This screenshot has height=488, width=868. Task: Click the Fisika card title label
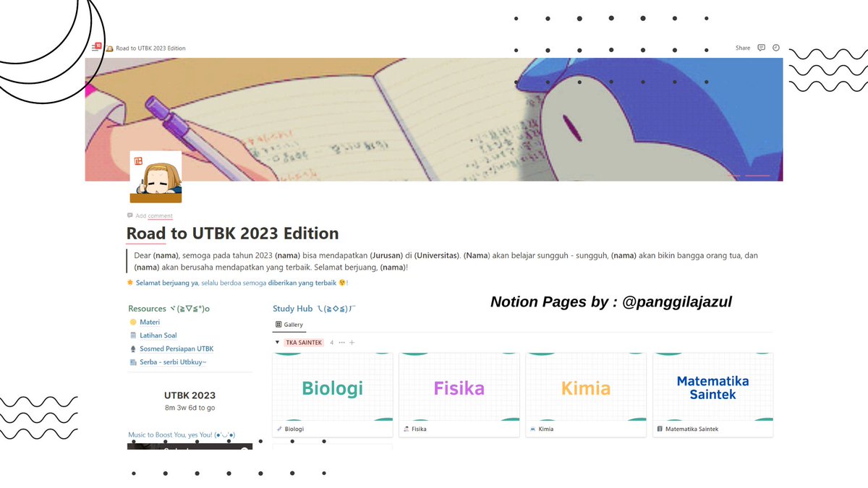coord(419,429)
